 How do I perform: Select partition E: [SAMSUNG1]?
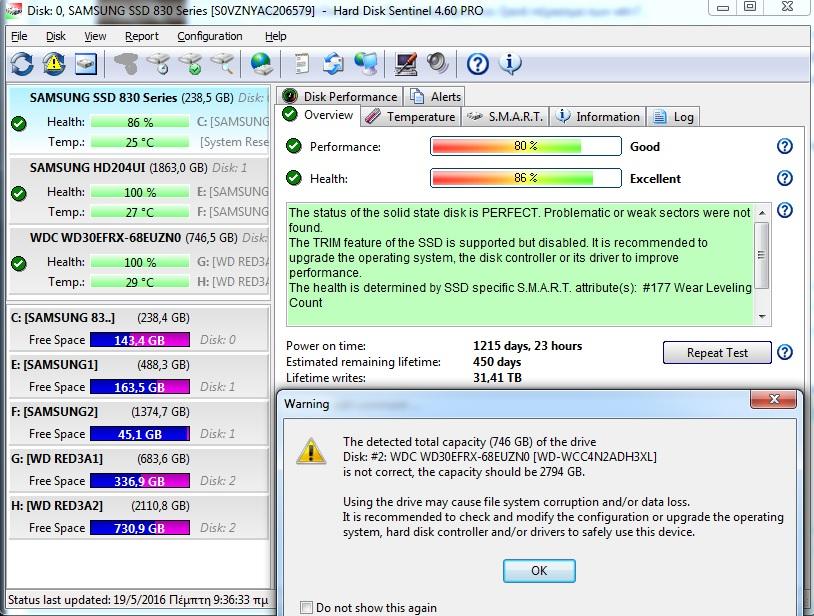pyautogui.click(x=139, y=376)
